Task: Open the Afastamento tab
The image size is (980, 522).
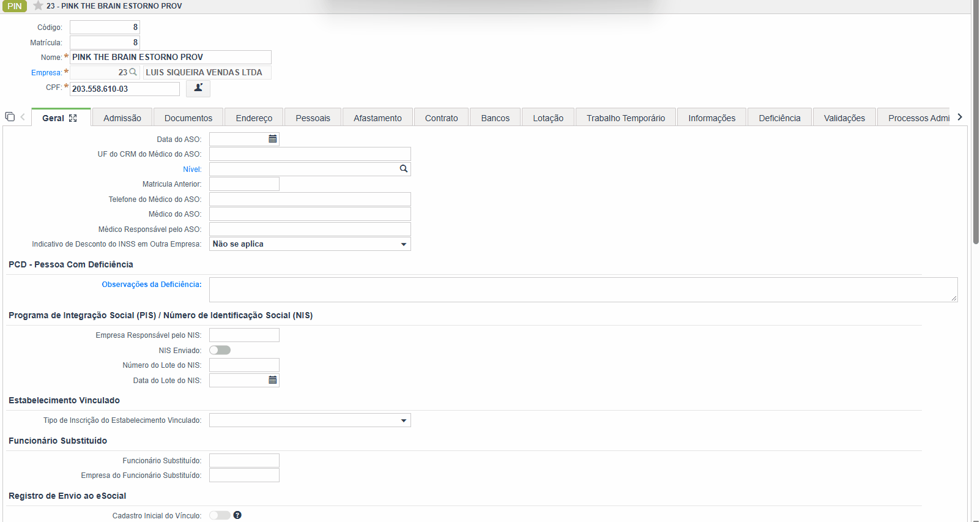Action: coord(377,118)
